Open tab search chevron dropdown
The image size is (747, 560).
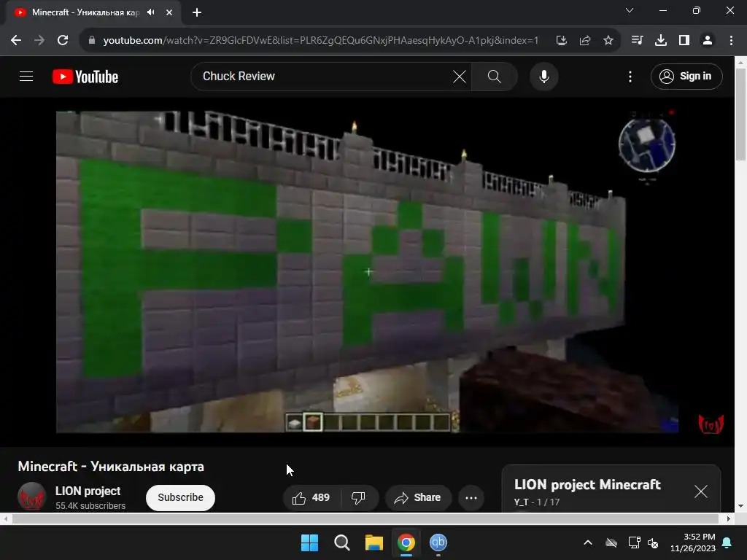[x=630, y=10]
